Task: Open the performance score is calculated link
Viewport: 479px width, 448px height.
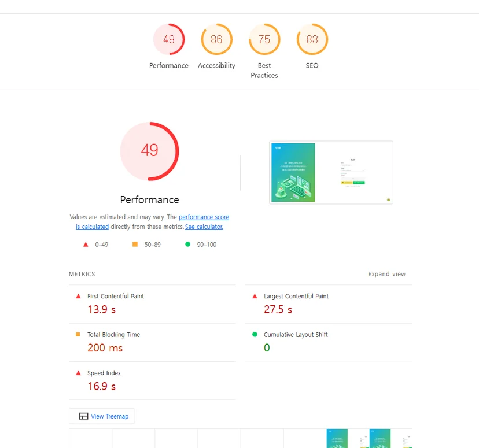Action: 153,221
